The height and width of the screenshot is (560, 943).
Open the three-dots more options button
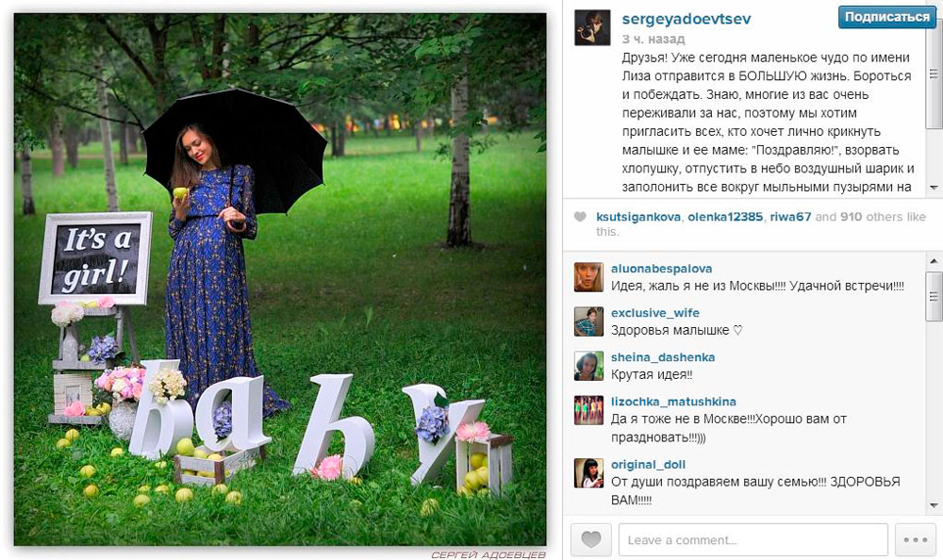tap(916, 539)
